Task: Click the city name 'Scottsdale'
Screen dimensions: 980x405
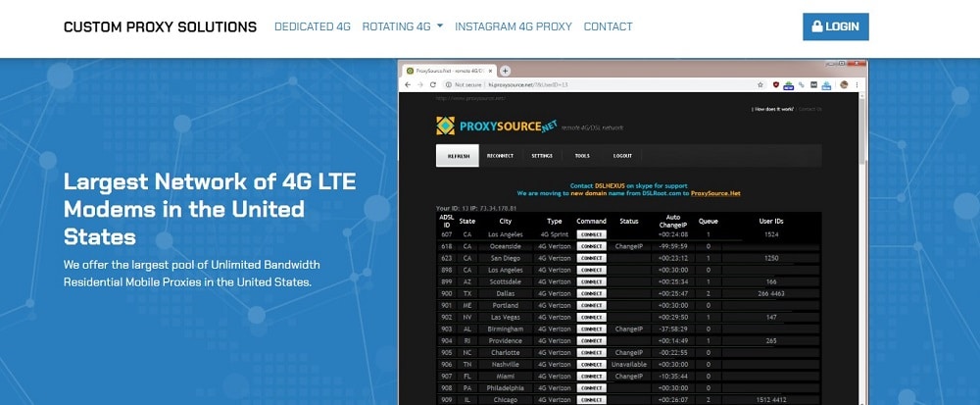Action: click(506, 281)
